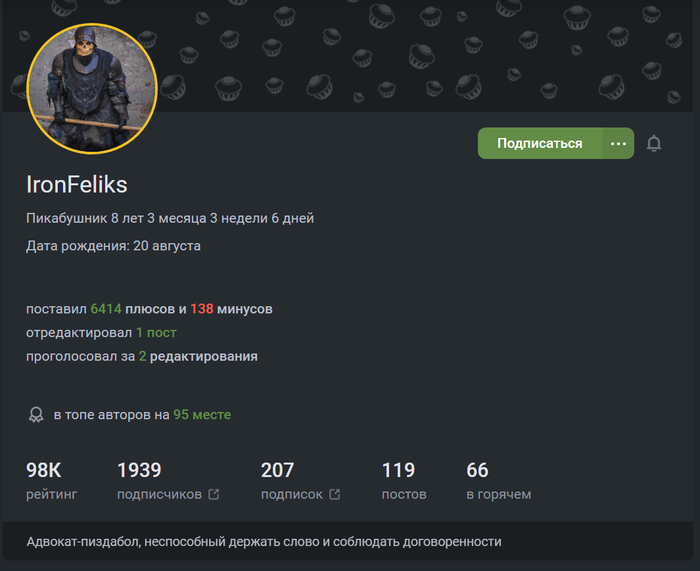Click the award ribbon icon near топе авторов
700x571 pixels.
pos(36,415)
